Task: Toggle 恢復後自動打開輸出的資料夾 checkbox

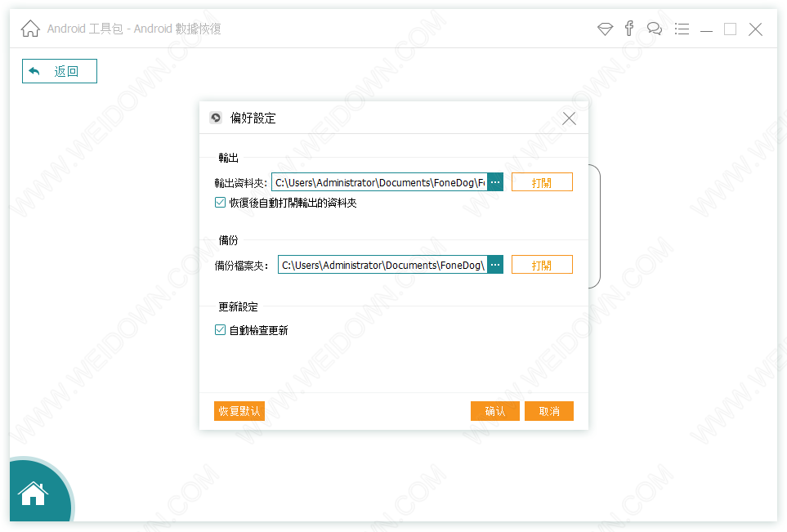Action: 220,203
